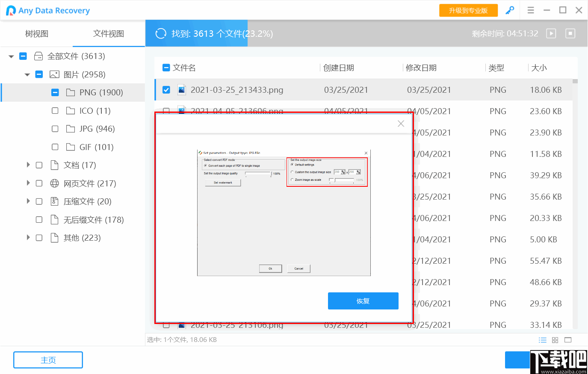
Task: Click the archive icon beside 压缩文件
Action: (54, 201)
